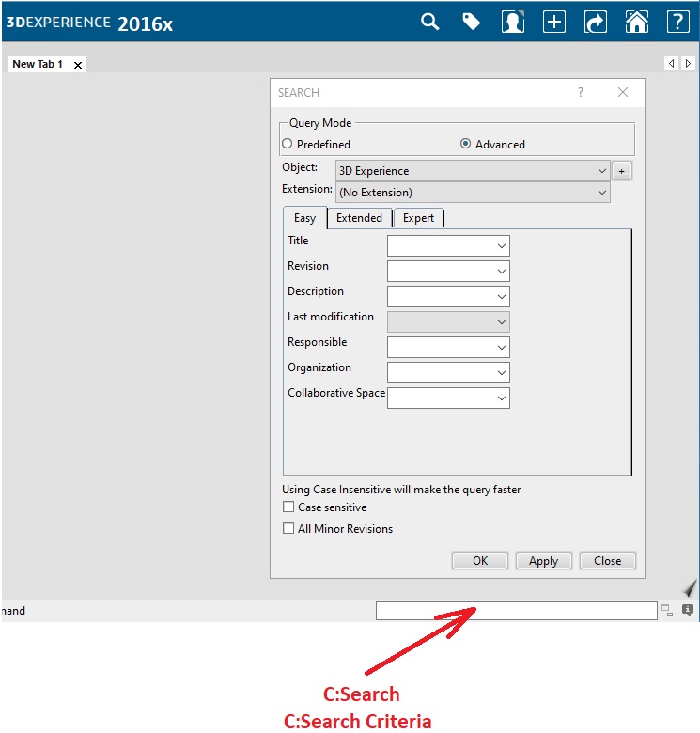Click the Close button

pos(608,560)
